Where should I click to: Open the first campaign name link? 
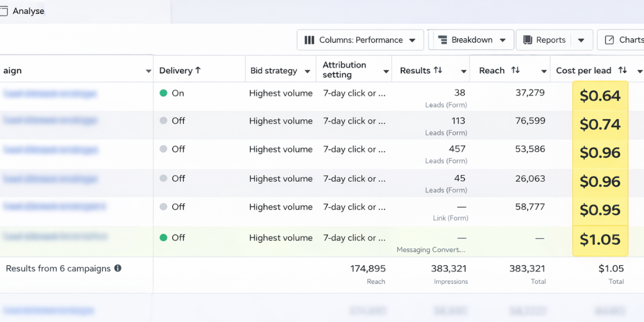[50, 92]
